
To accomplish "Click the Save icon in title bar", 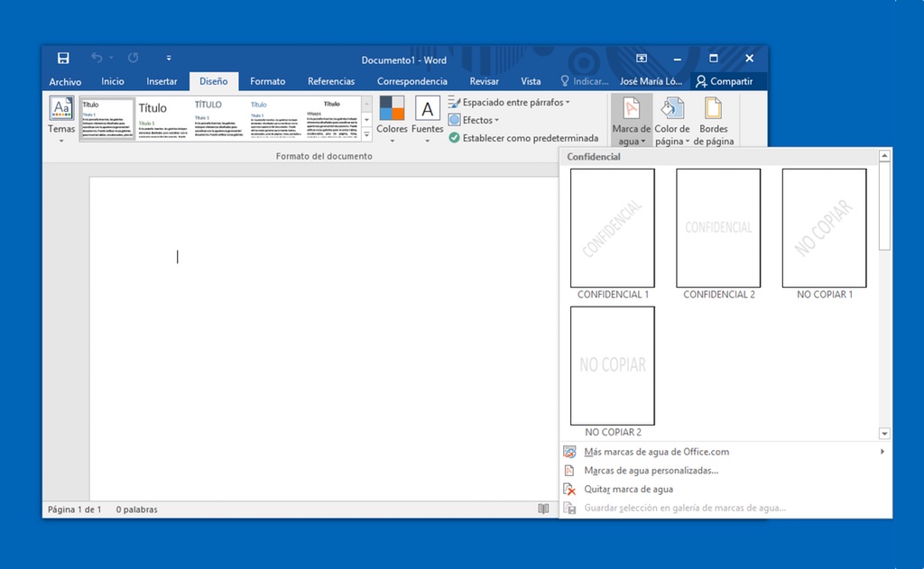I will pyautogui.click(x=63, y=59).
